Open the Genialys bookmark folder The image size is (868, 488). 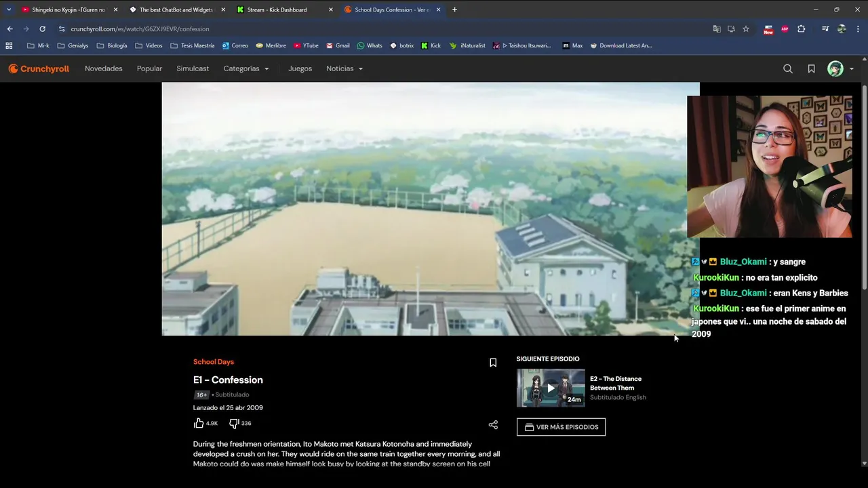[x=73, y=45]
